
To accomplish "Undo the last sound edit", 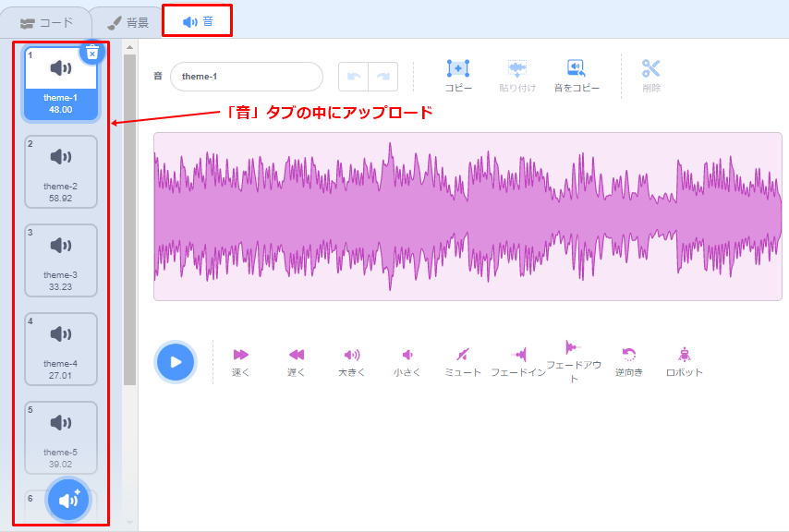I will tap(353, 77).
